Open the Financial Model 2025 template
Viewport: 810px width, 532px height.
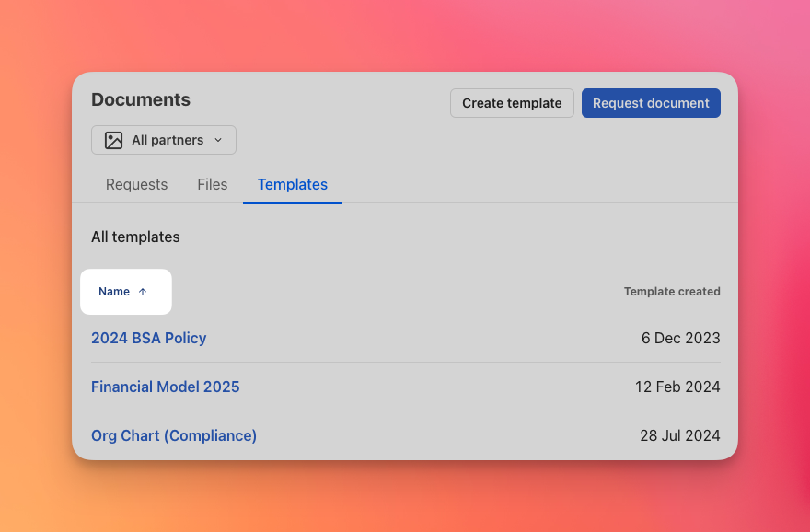tap(166, 387)
